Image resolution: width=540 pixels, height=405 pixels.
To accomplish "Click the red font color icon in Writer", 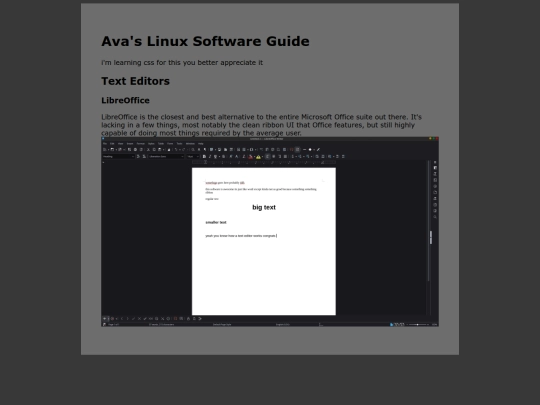I will coord(250,157).
